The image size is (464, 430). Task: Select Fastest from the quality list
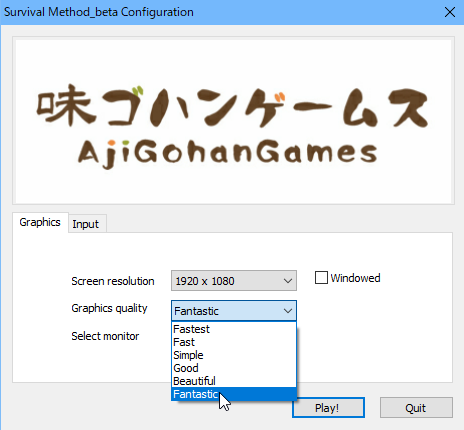click(x=234, y=329)
